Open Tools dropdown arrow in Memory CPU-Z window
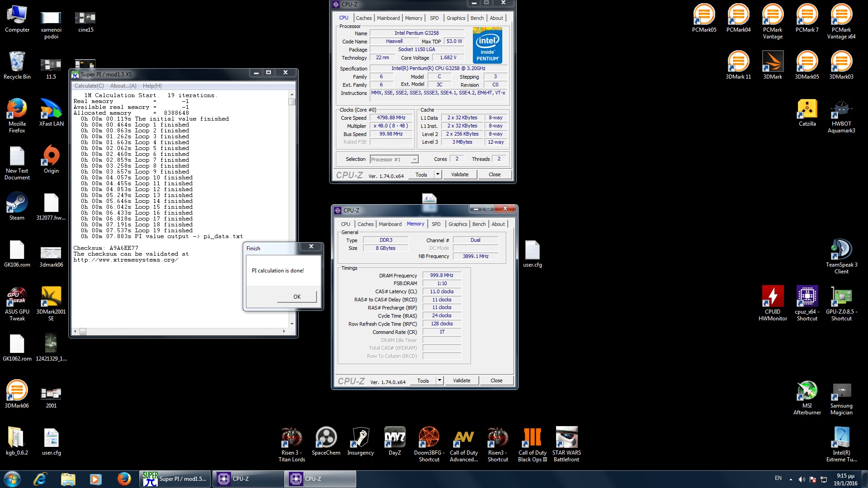Image resolution: width=868 pixels, height=488 pixels. pos(439,380)
